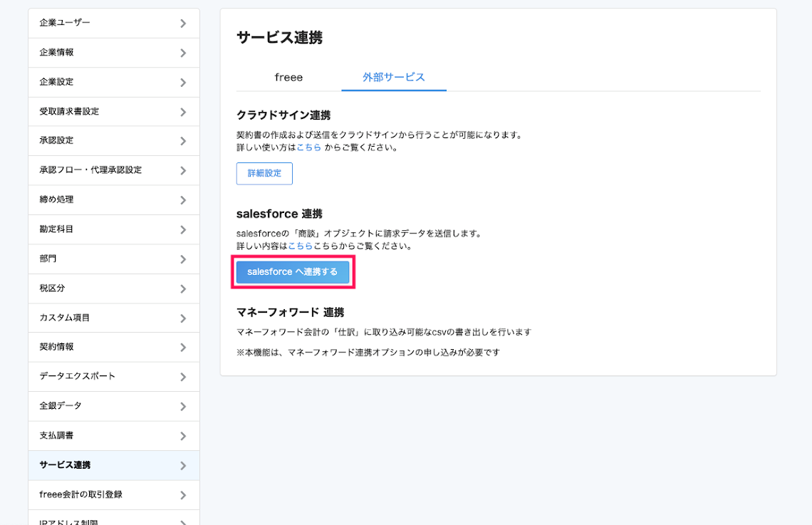Click 締め処理 label in sidebar
This screenshot has height=525, width=812.
tap(56, 199)
